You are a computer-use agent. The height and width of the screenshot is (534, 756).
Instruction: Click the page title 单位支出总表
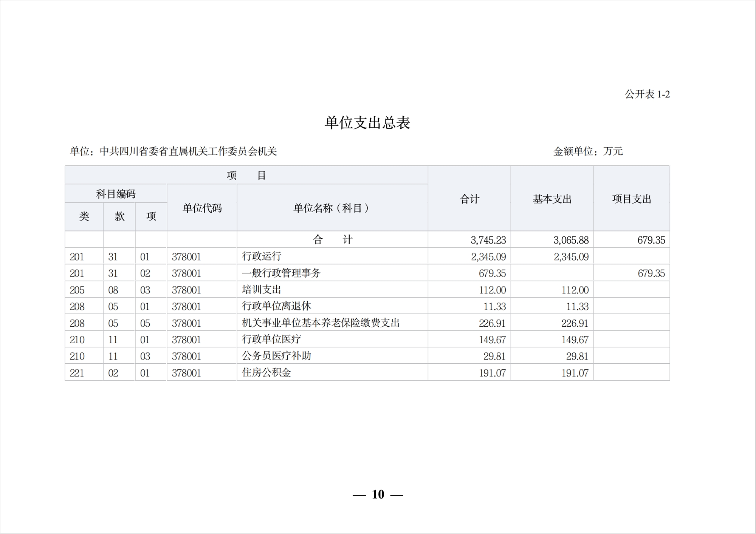367,123
